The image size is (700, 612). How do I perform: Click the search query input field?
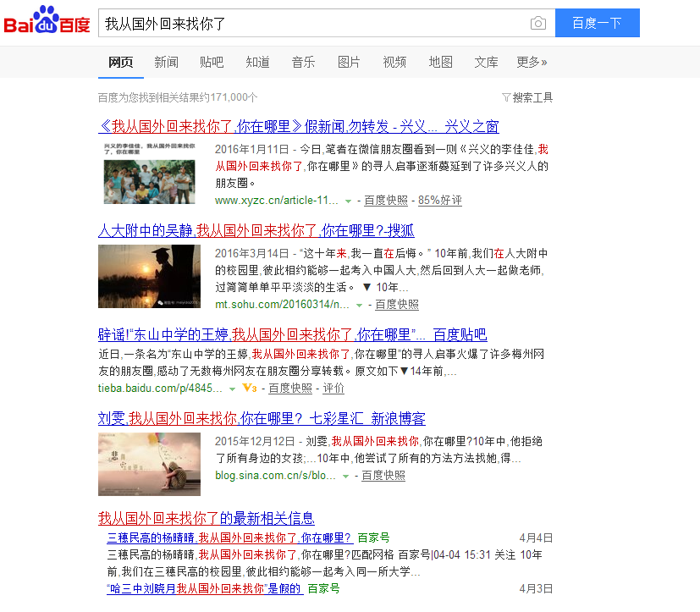[x=313, y=24]
